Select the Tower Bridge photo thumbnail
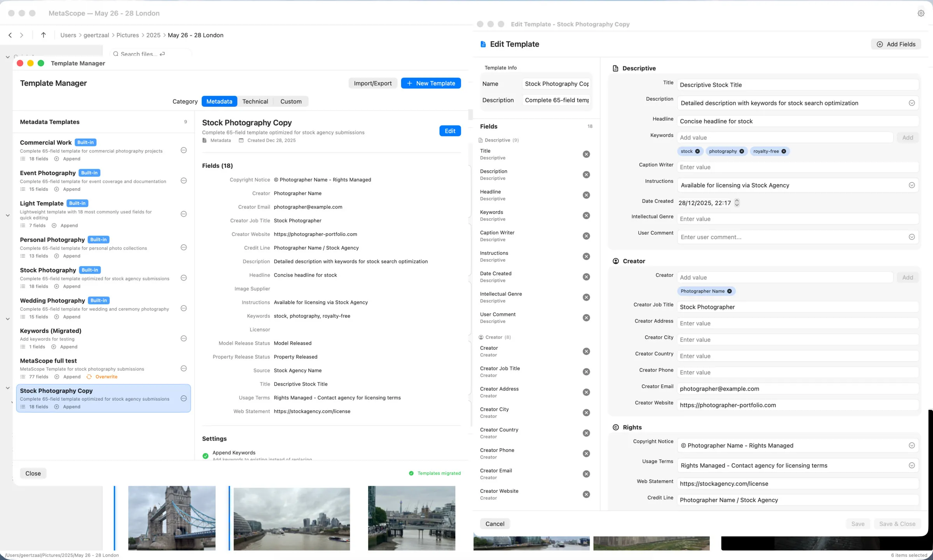Screen dimensions: 933x560 (171, 518)
